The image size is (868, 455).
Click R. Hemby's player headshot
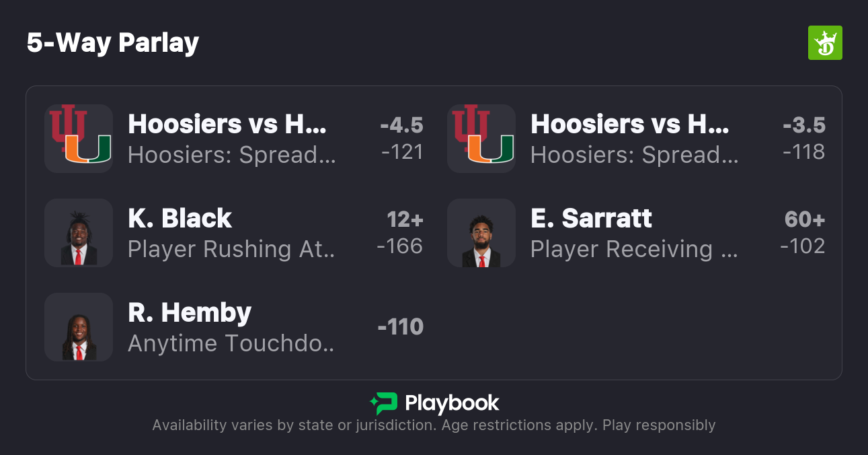(x=78, y=327)
